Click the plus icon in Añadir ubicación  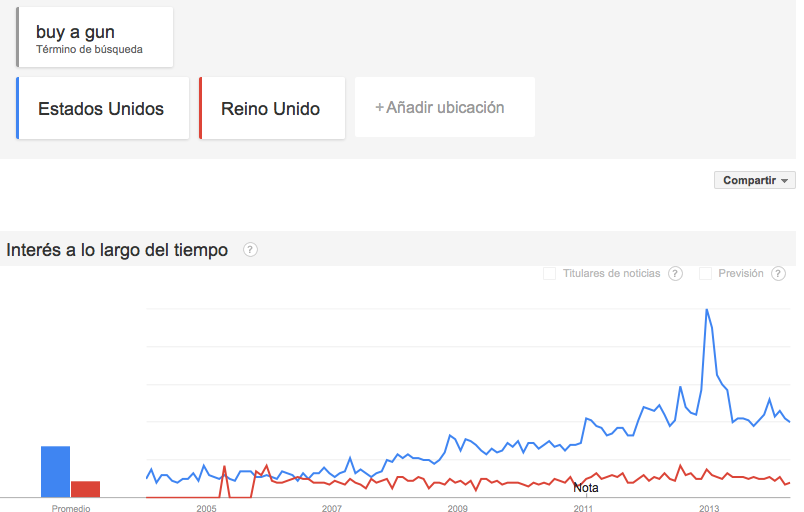pos(379,108)
